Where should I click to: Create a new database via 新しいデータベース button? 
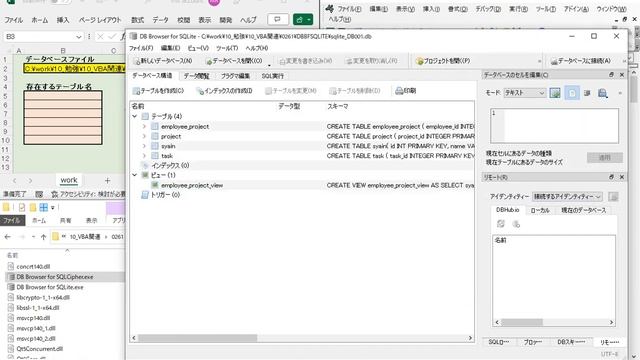(x=162, y=61)
